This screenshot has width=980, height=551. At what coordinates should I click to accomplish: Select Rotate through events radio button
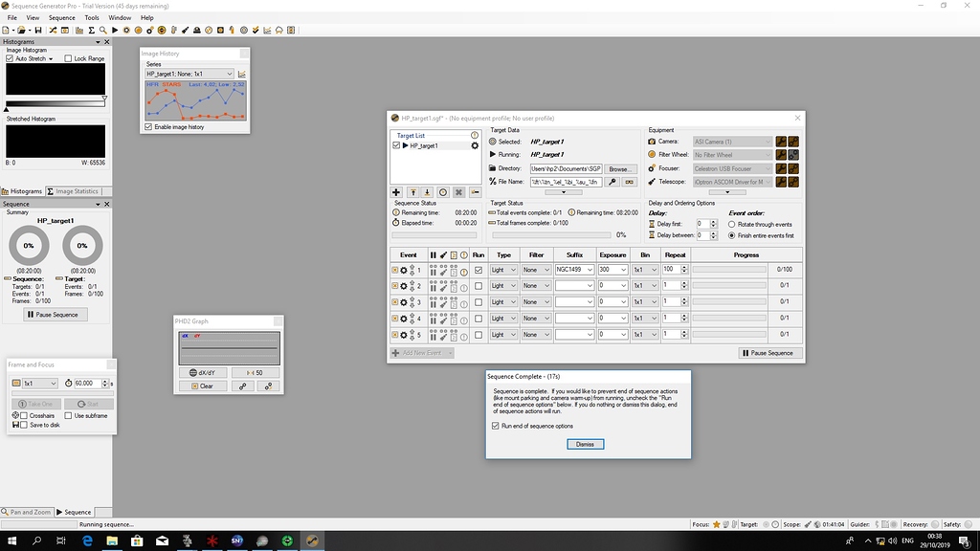pyautogui.click(x=732, y=224)
